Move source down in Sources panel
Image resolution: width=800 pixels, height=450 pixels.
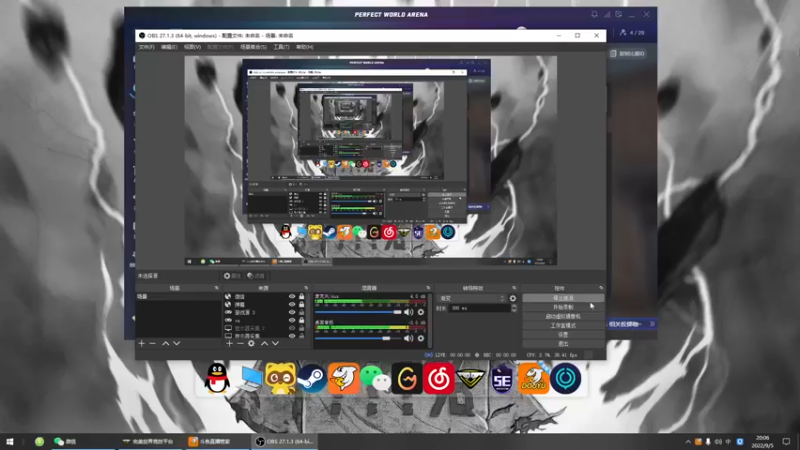[276, 343]
